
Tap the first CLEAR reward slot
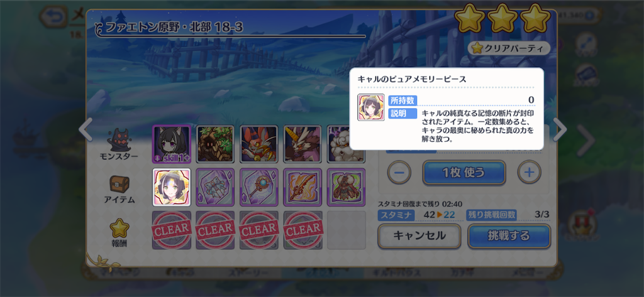point(172,230)
